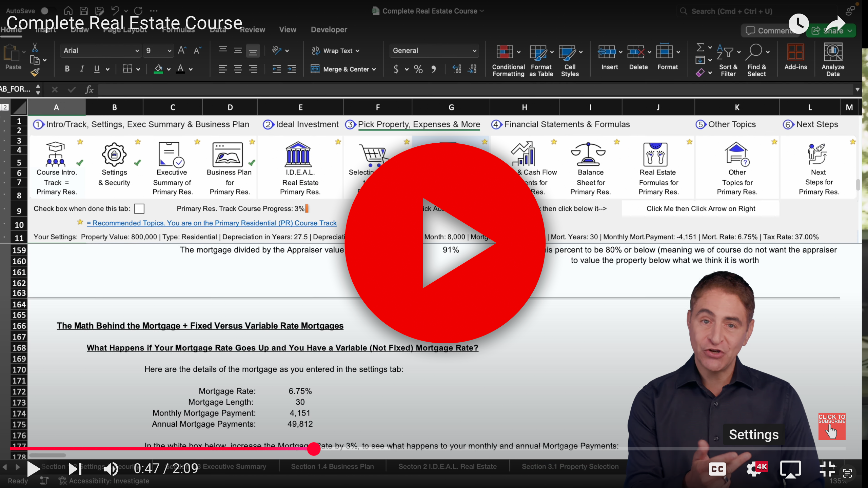The width and height of the screenshot is (868, 488).
Task: Open the Balance Sheet scales icon
Action: click(x=588, y=154)
